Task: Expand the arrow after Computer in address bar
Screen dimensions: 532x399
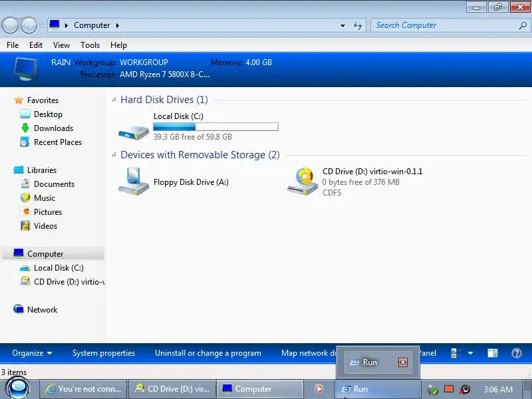Action: click(x=118, y=25)
